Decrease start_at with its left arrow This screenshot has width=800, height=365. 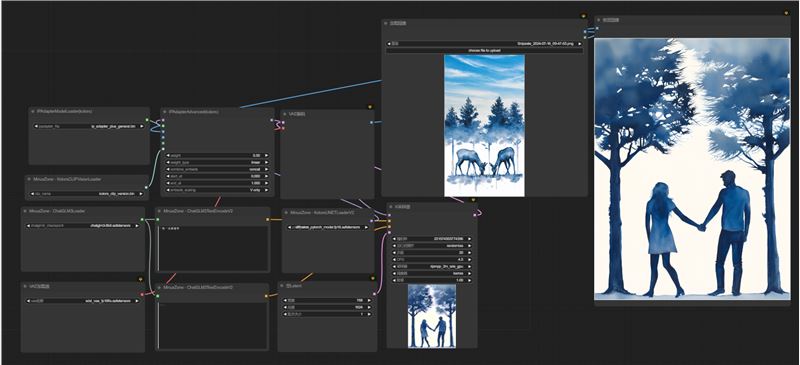(169, 176)
